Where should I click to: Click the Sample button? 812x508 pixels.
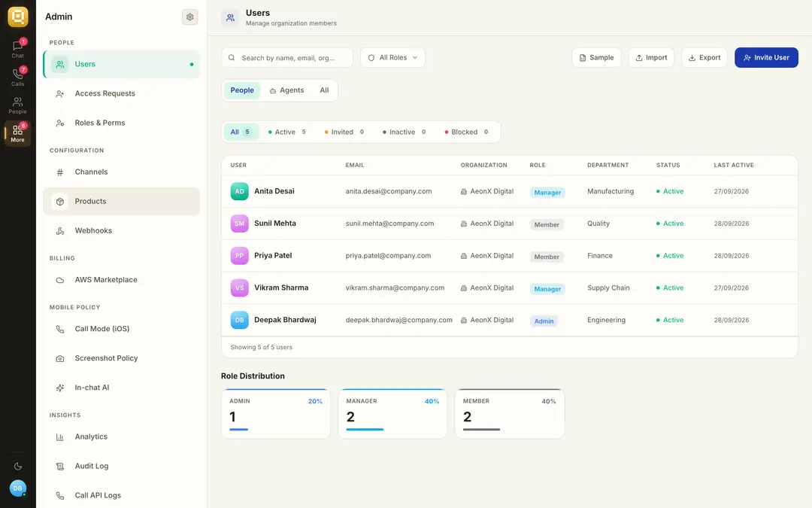coord(596,57)
